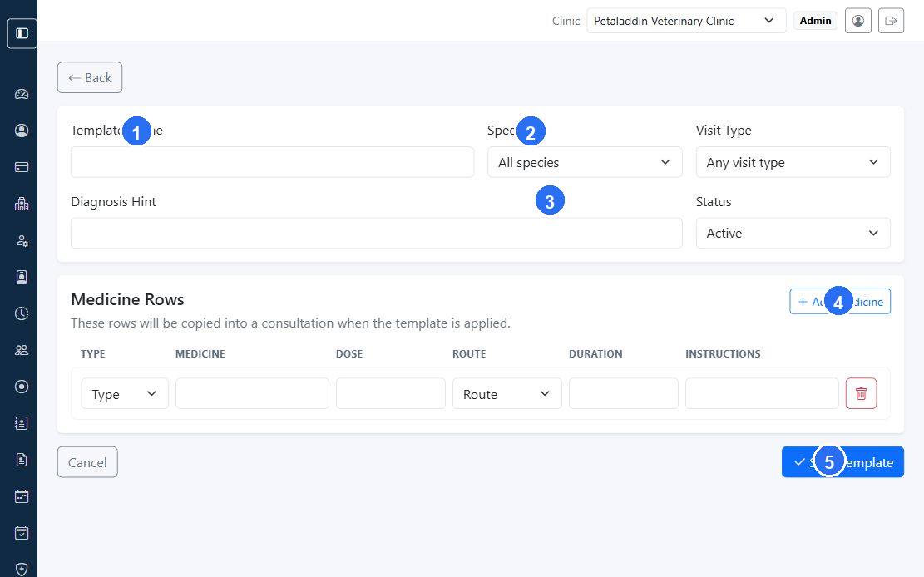This screenshot has width=924, height=577.
Task: Open the clock icon in sidebar
Action: point(22,313)
